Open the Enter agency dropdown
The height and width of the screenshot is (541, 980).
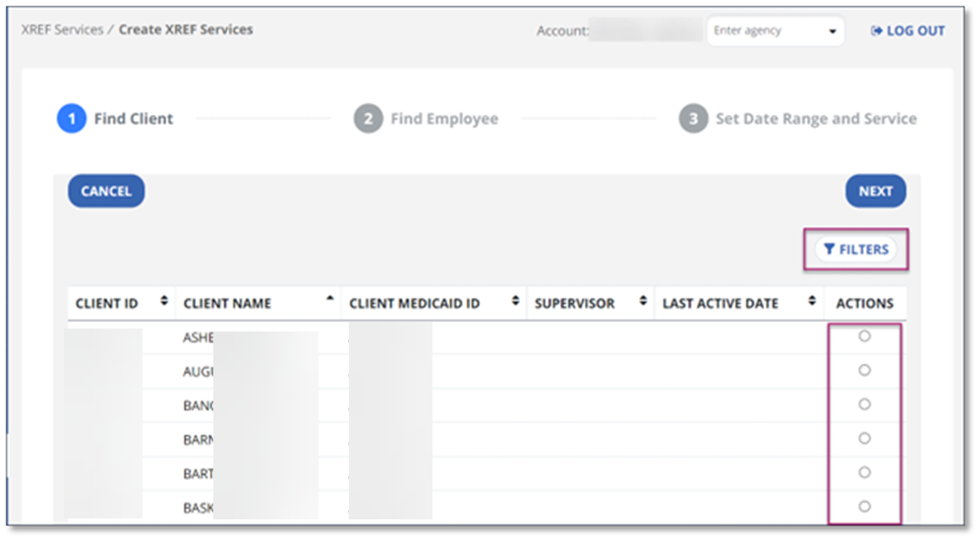tap(775, 31)
